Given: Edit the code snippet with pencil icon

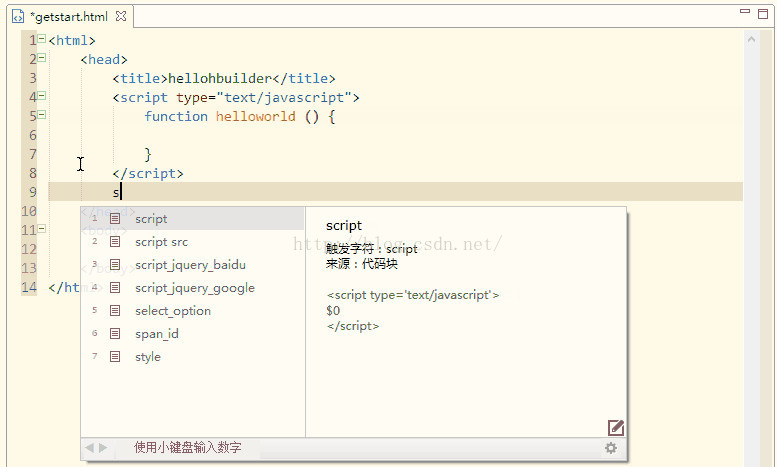Looking at the screenshot, I should [615, 427].
